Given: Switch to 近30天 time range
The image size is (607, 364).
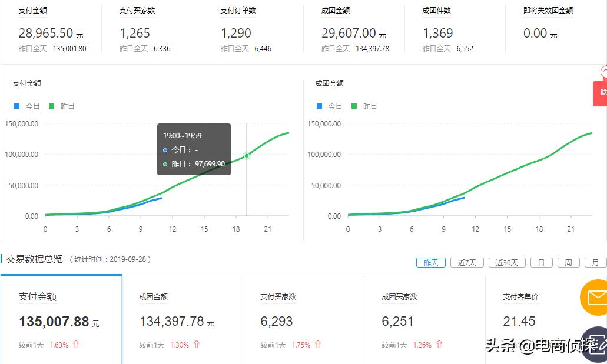Looking at the screenshot, I should [x=506, y=262].
